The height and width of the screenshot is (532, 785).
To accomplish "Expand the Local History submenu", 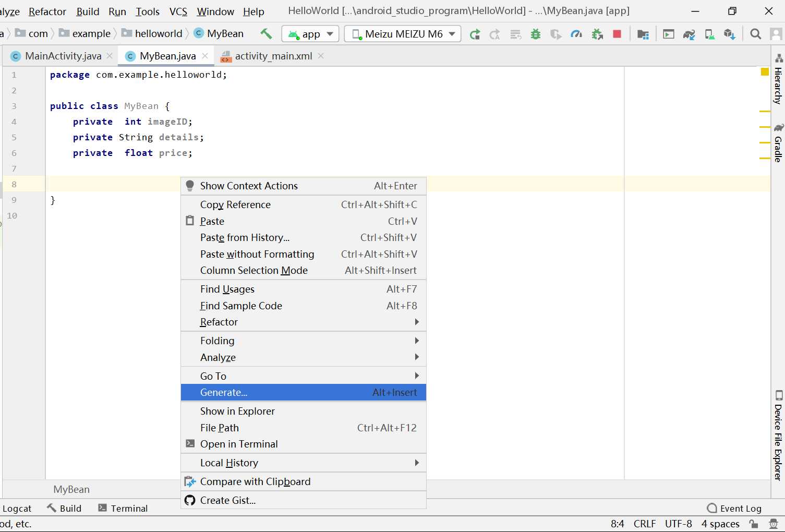I will [304, 463].
